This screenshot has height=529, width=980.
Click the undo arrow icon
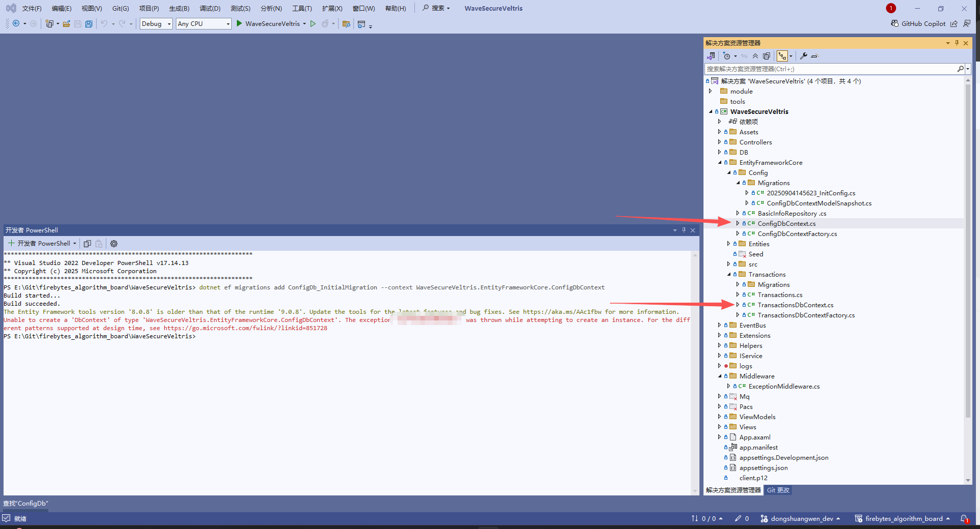104,23
